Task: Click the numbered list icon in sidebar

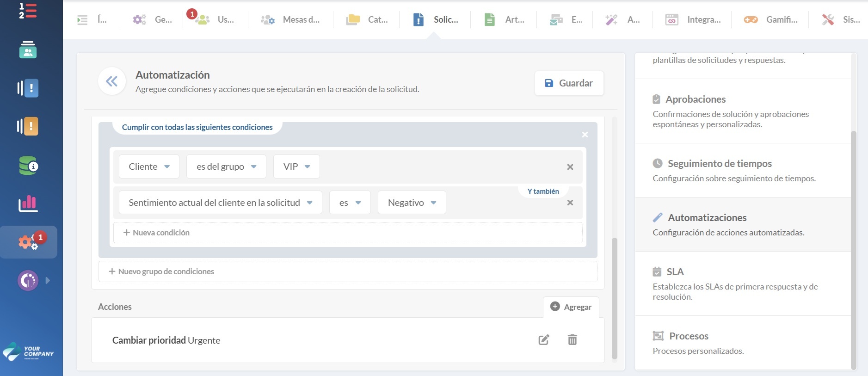Action: (x=28, y=11)
